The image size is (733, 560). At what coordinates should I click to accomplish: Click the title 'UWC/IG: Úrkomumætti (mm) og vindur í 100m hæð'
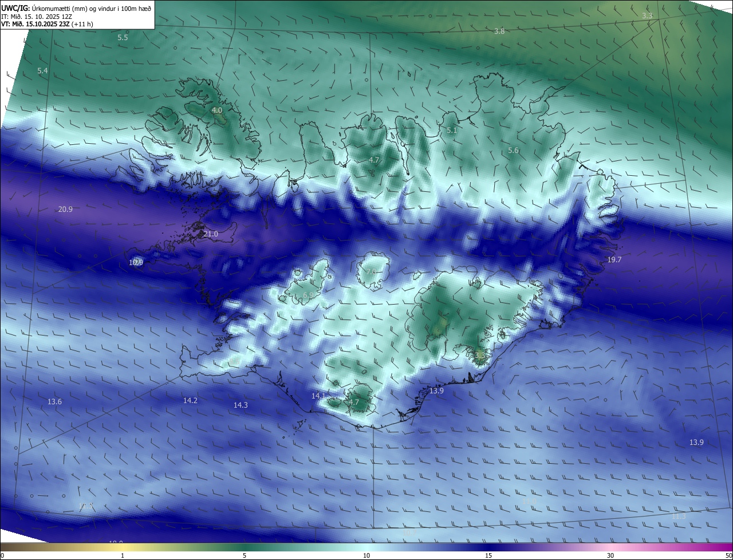point(76,7)
